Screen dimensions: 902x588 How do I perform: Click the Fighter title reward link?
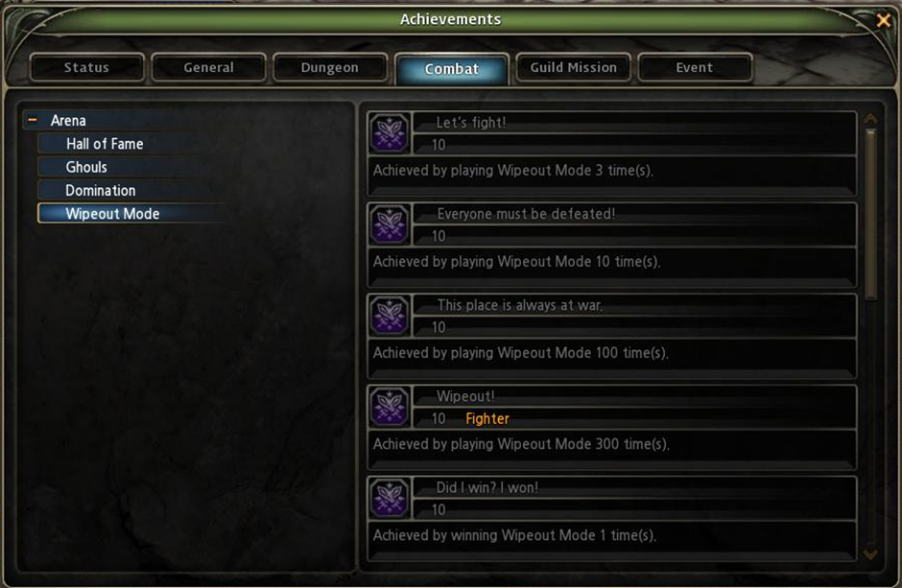tap(487, 418)
